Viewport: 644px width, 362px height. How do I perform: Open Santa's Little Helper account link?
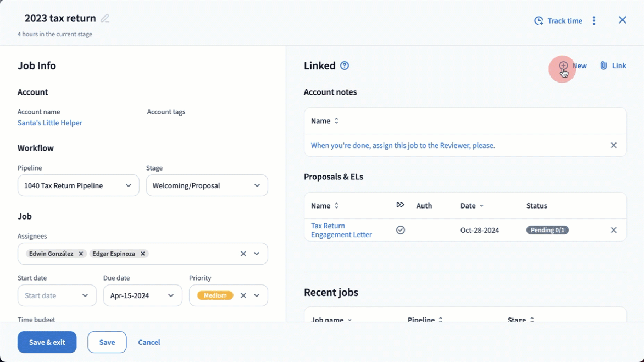(50, 123)
